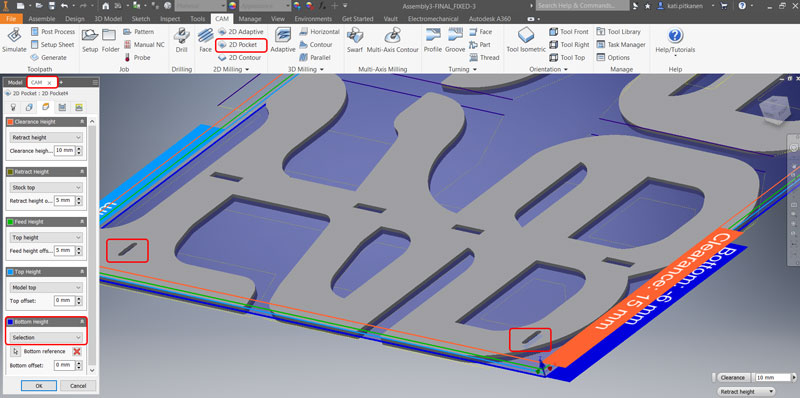800x398 pixels.
Task: Collapse the Top Height section
Action: 82,272
